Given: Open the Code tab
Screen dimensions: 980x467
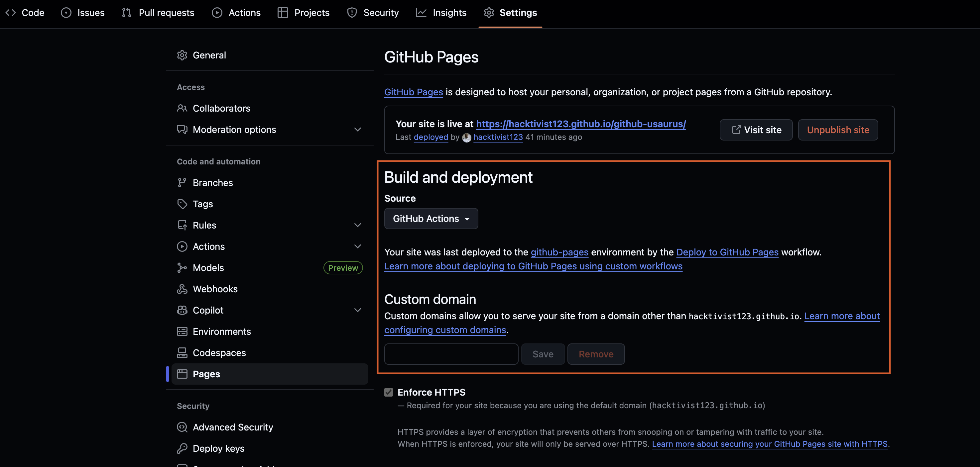Looking at the screenshot, I should 25,13.
